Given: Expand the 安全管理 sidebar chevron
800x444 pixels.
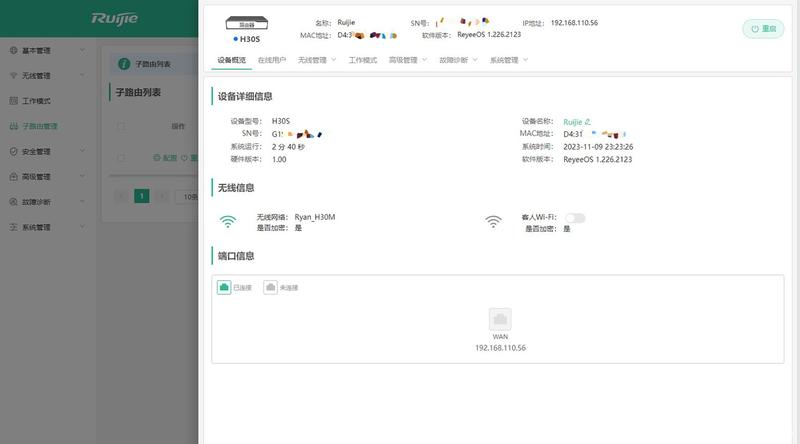Looking at the screenshot, I should tap(82, 152).
